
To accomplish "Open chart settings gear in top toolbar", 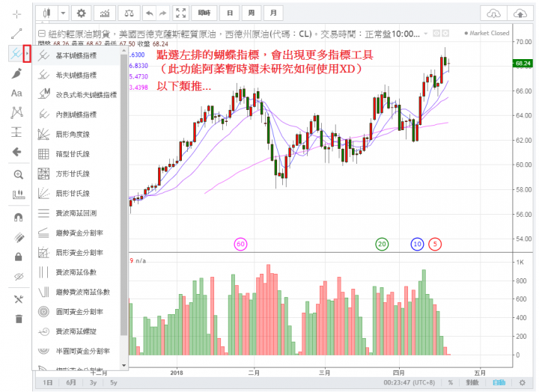I will [x=81, y=13].
